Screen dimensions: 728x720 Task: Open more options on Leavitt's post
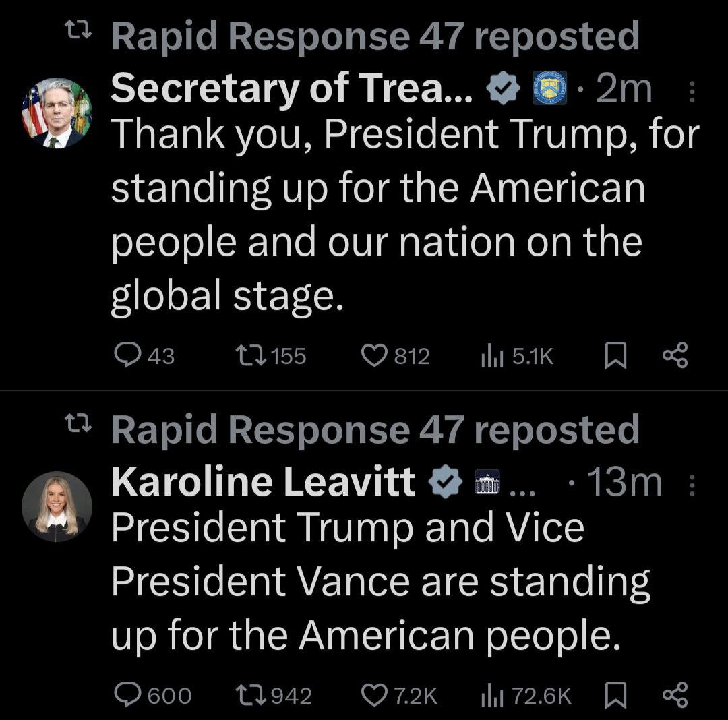click(x=692, y=484)
